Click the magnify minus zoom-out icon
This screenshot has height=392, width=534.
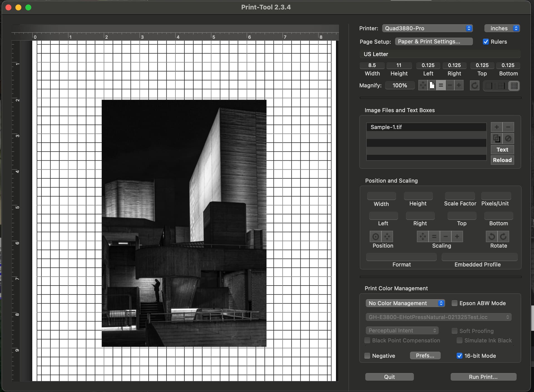click(450, 85)
